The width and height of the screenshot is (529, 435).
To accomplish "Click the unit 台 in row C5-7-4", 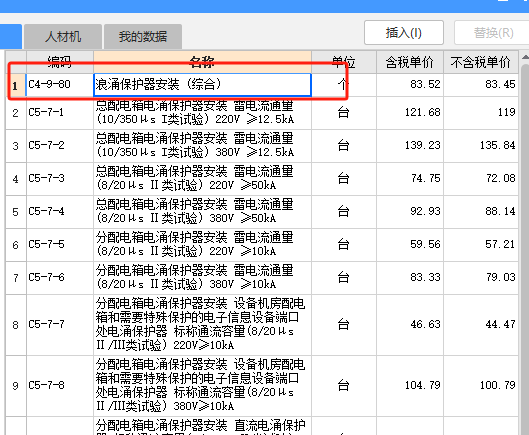I will [x=343, y=212].
